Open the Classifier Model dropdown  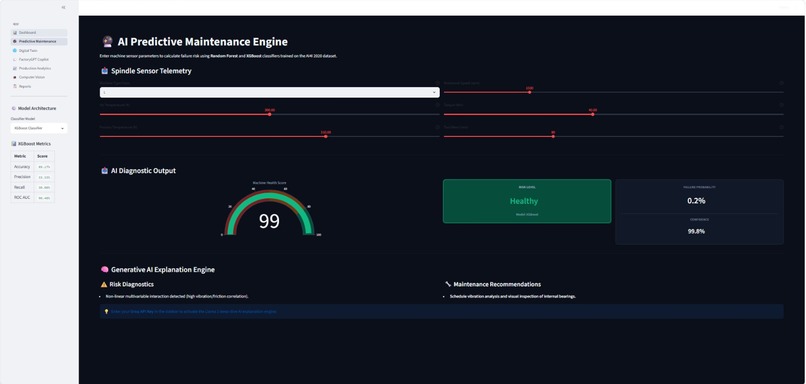point(39,128)
